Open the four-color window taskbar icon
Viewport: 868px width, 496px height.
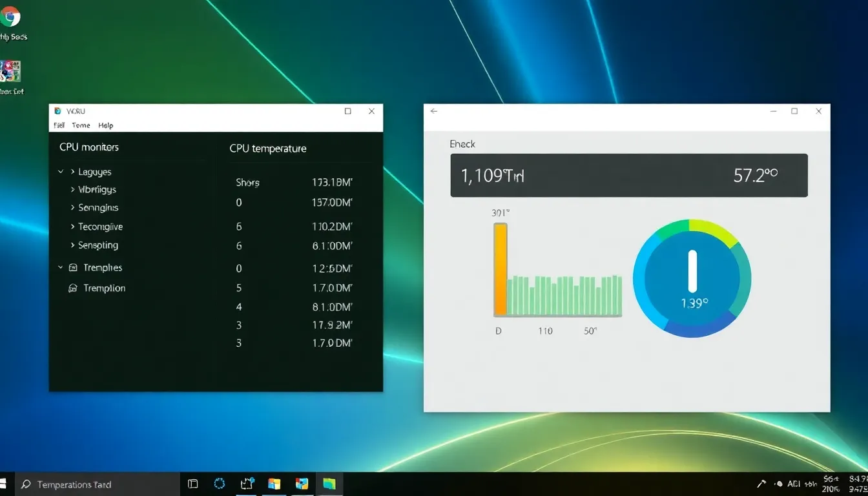click(x=274, y=484)
